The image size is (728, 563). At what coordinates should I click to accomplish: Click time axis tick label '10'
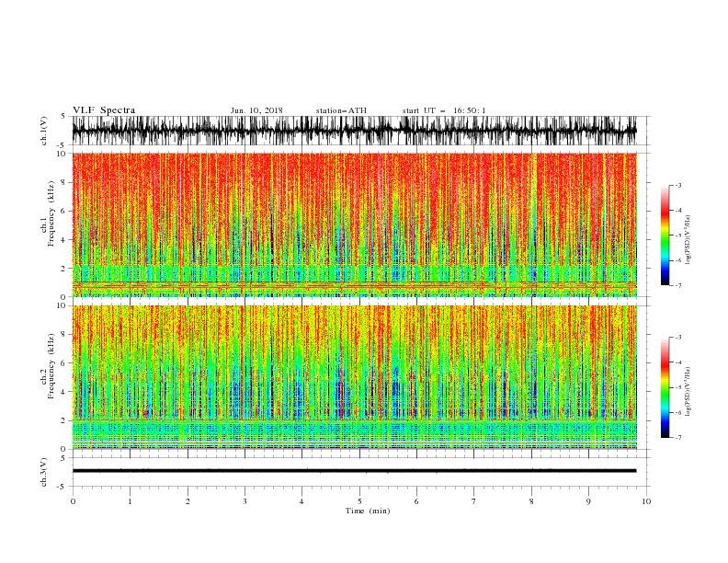pyautogui.click(x=646, y=501)
